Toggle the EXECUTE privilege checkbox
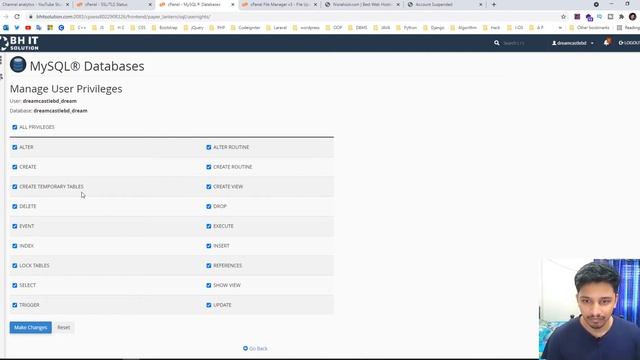Screen dimensions: 640x360 coord(209,226)
